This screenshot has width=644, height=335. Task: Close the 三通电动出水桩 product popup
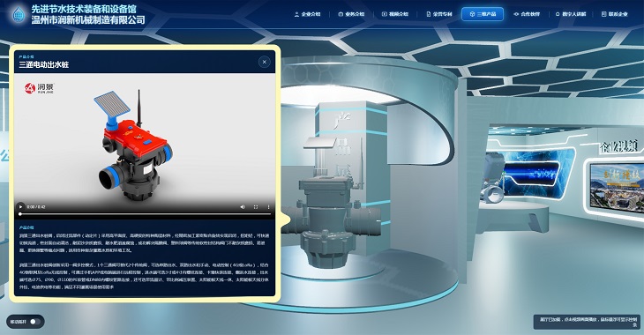(x=264, y=62)
